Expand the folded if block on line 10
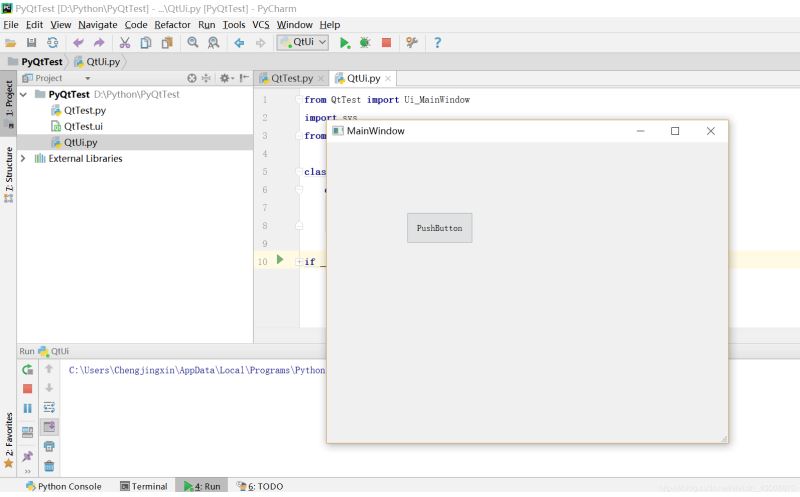This screenshot has width=800, height=497. [x=299, y=262]
